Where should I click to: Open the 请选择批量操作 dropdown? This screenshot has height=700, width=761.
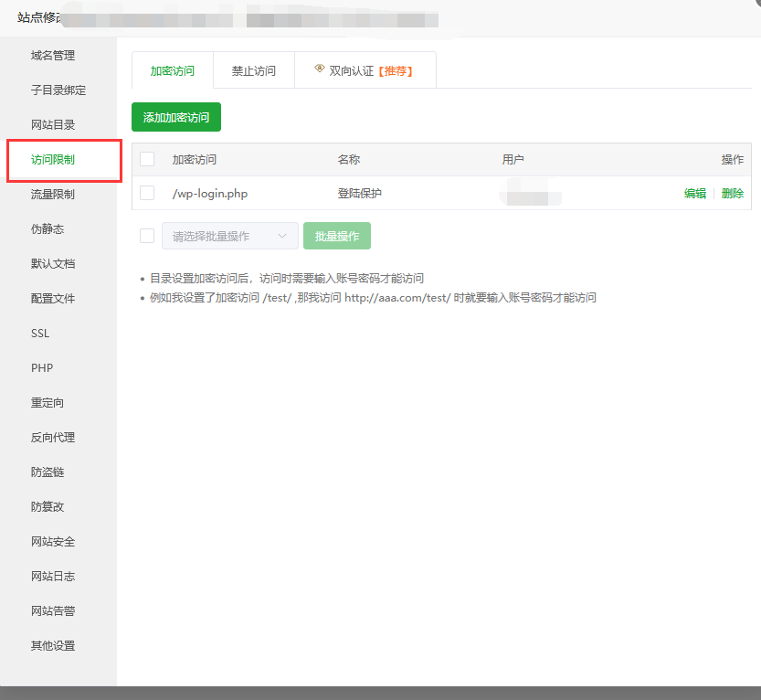tap(229, 235)
